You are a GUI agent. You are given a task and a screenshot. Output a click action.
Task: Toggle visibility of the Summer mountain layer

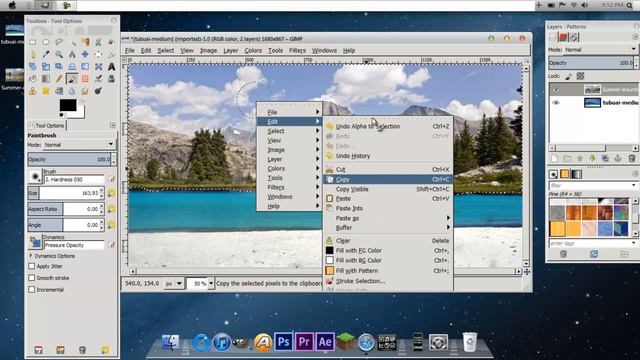click(556, 89)
